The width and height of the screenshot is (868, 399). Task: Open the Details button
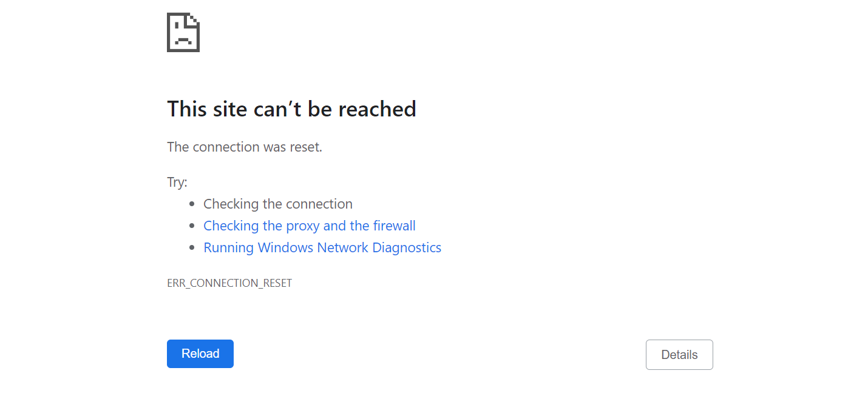[679, 355]
